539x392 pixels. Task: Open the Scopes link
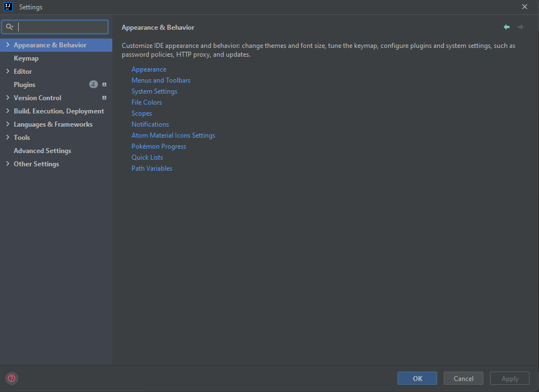(x=141, y=113)
